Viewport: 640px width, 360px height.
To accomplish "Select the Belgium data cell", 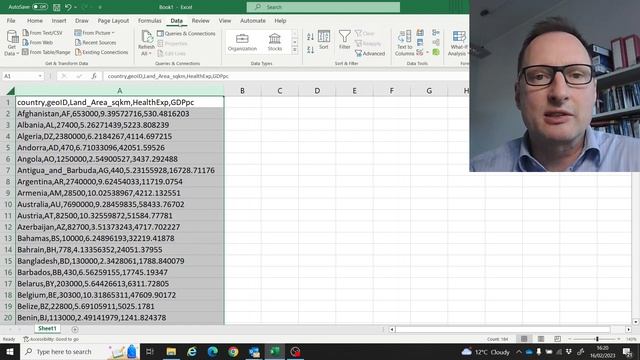I will pos(120,295).
